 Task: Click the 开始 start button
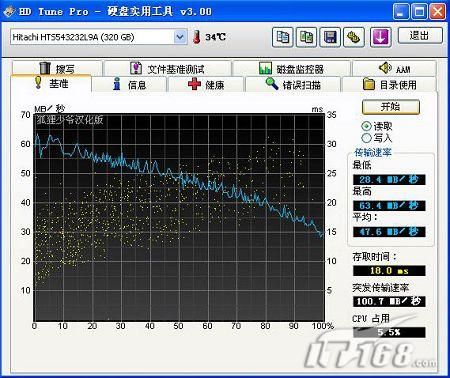(391, 107)
